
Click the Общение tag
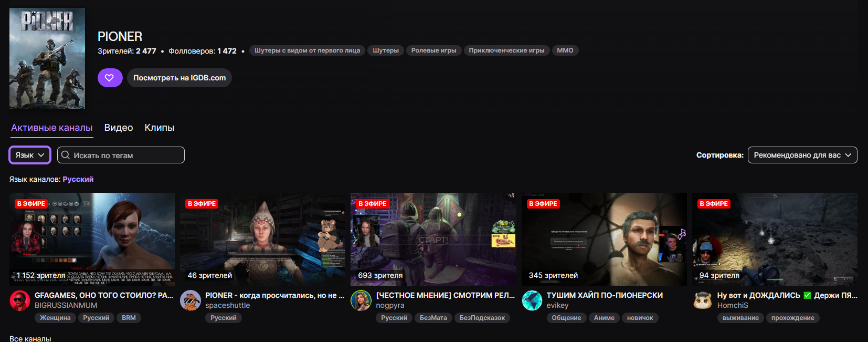tap(566, 318)
